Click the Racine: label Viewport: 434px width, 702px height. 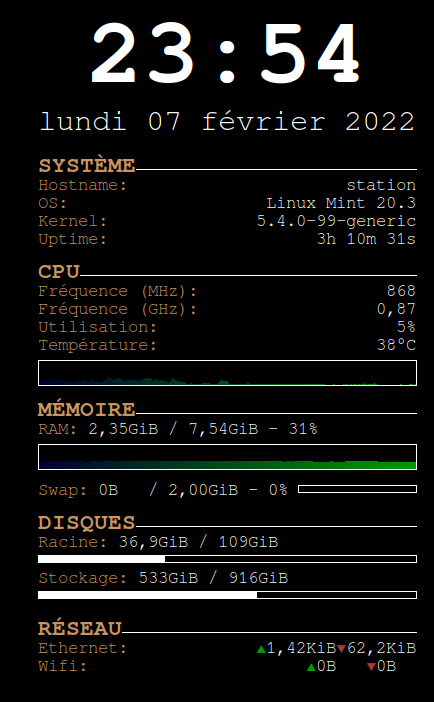(x=73, y=543)
